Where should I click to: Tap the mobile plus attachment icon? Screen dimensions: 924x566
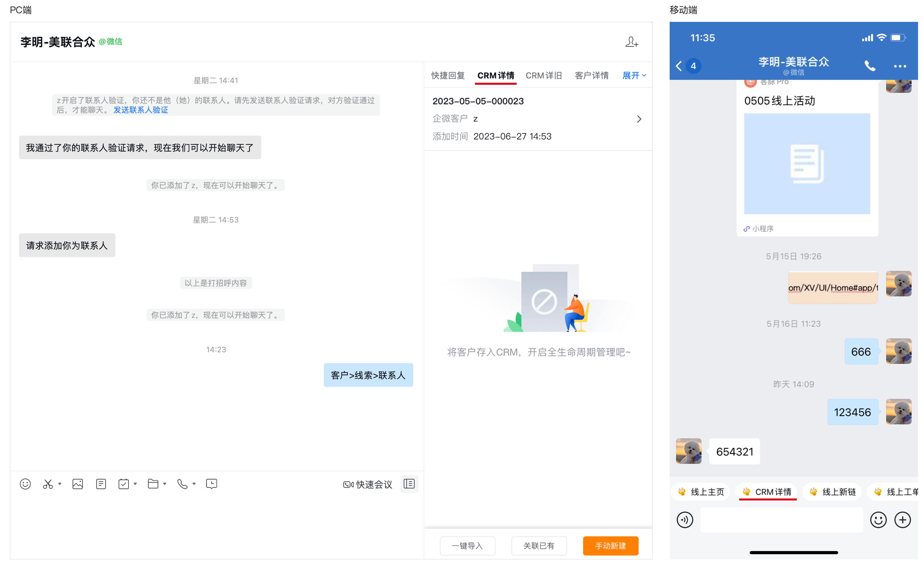tap(902, 520)
